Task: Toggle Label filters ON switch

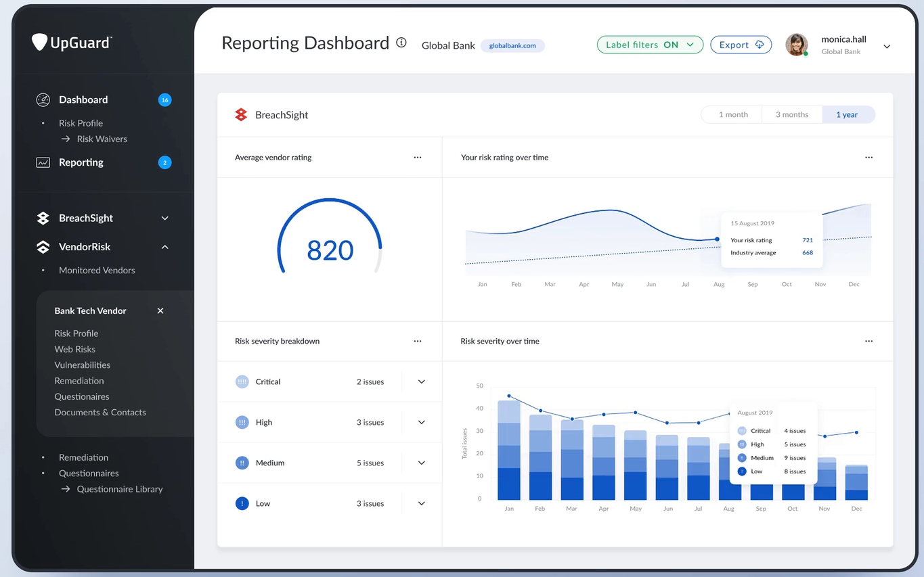Action: [x=650, y=45]
